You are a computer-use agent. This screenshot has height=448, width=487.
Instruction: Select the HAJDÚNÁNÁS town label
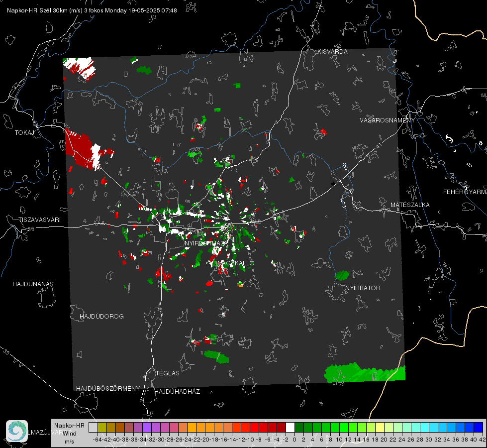click(33, 284)
